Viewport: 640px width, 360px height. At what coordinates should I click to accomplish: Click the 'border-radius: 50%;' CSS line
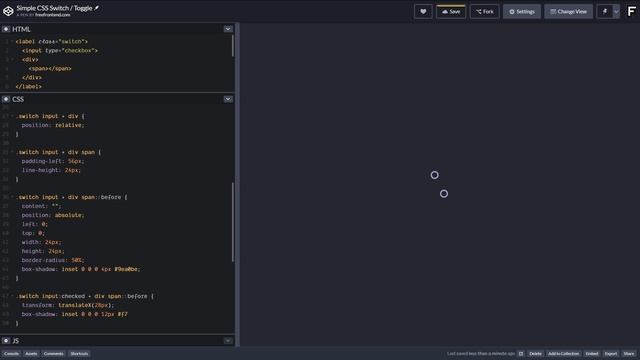[x=53, y=260]
